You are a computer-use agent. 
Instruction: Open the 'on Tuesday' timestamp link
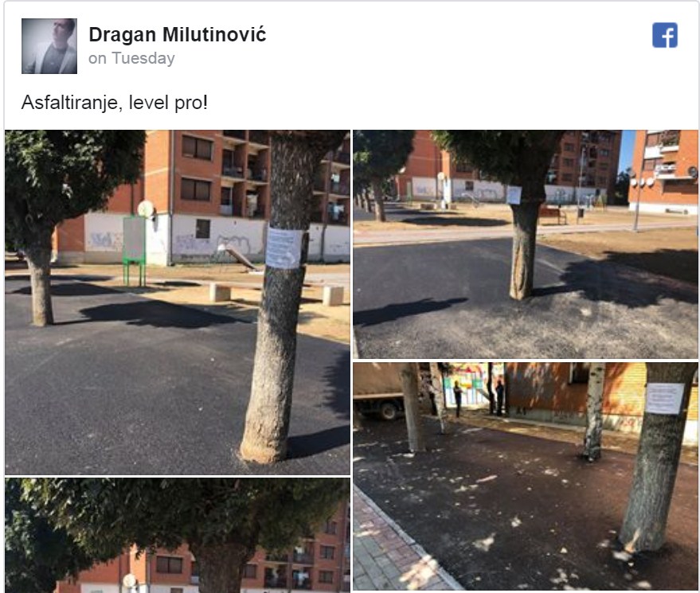pyautogui.click(x=131, y=58)
